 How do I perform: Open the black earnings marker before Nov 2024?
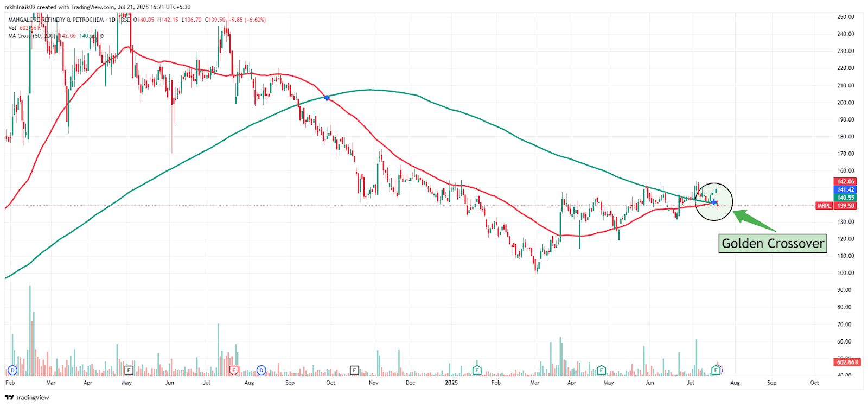pyautogui.click(x=354, y=370)
